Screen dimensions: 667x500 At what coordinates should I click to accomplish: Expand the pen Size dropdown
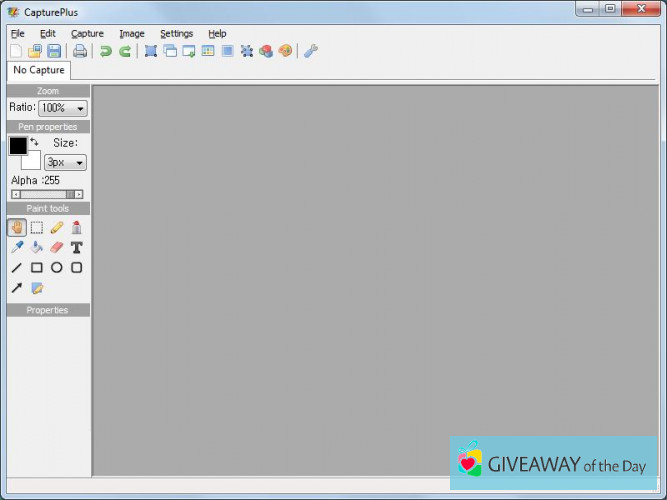pyautogui.click(x=66, y=162)
